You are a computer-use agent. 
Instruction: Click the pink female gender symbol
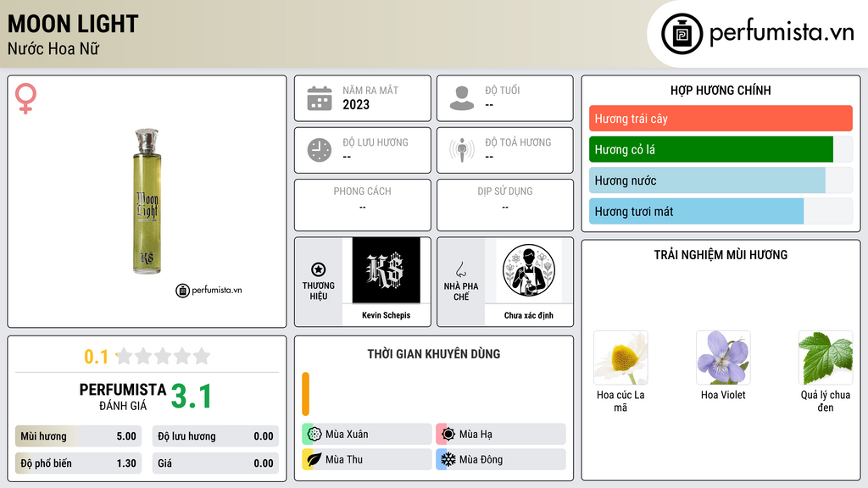tap(25, 98)
